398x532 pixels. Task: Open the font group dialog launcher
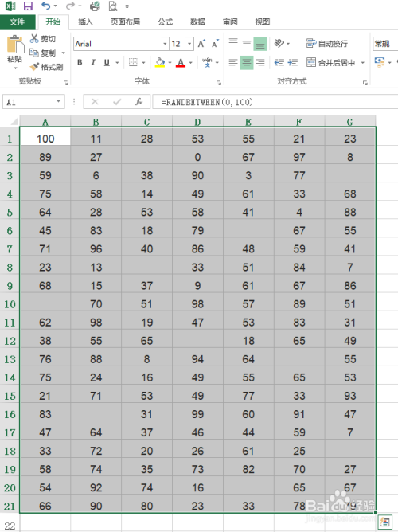pyautogui.click(x=219, y=83)
